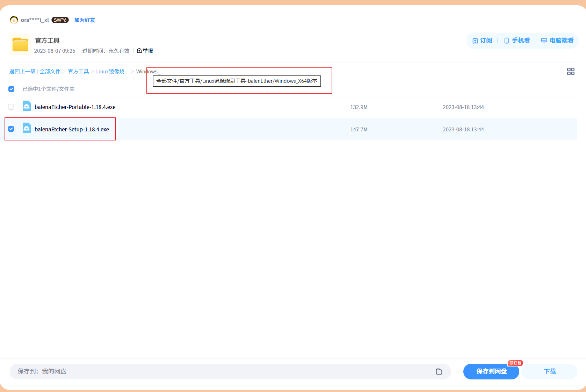
Task: Click the 过期时间: 永久有效 text
Action: pos(106,51)
